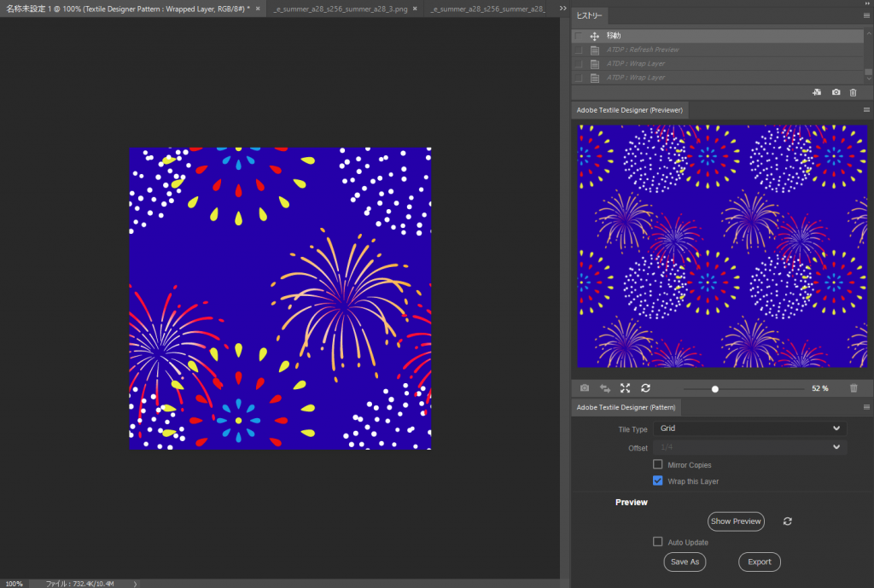
Task: Click fit-to-view expand icon in Previewer
Action: pos(625,388)
